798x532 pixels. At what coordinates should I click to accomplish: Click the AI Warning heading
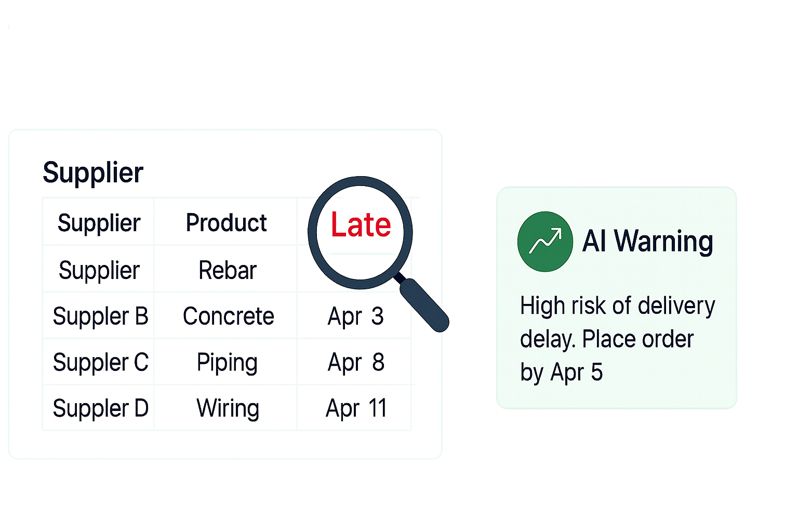pyautogui.click(x=647, y=242)
